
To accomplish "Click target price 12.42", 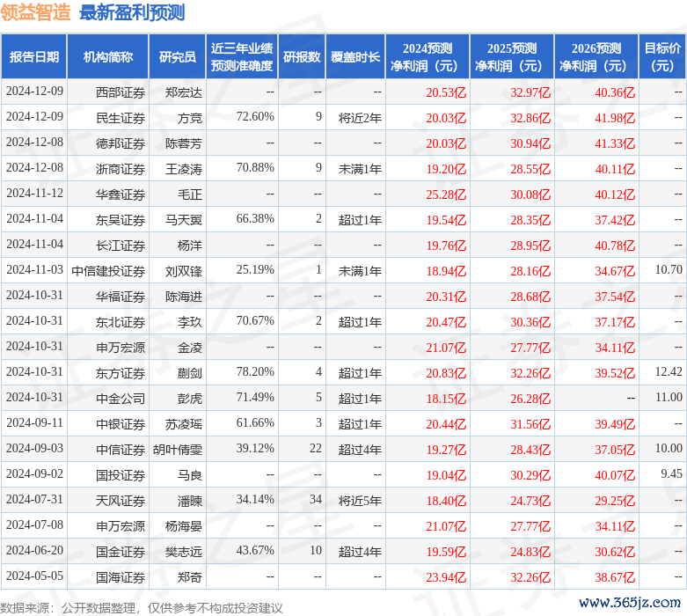I will coord(669,371).
